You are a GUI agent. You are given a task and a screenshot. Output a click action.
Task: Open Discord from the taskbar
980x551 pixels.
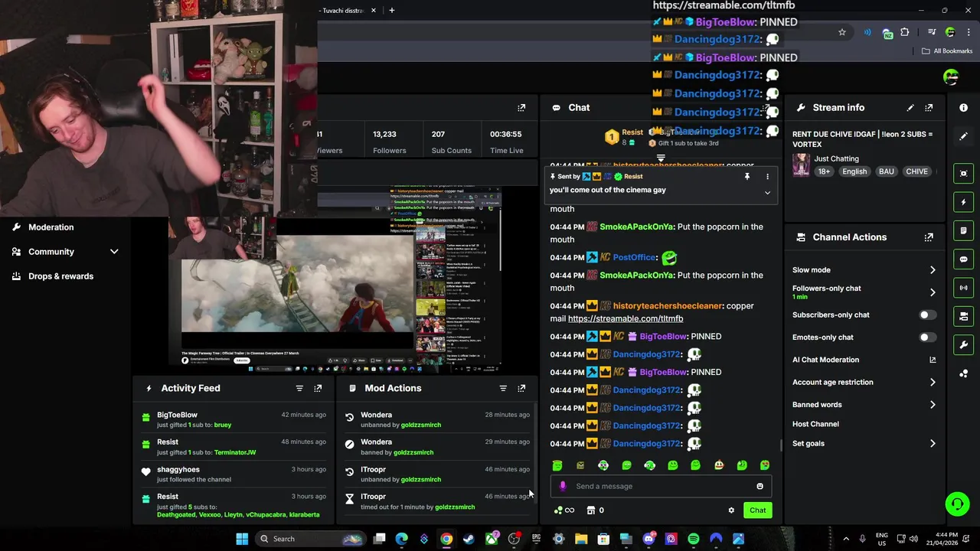pyautogui.click(x=648, y=539)
